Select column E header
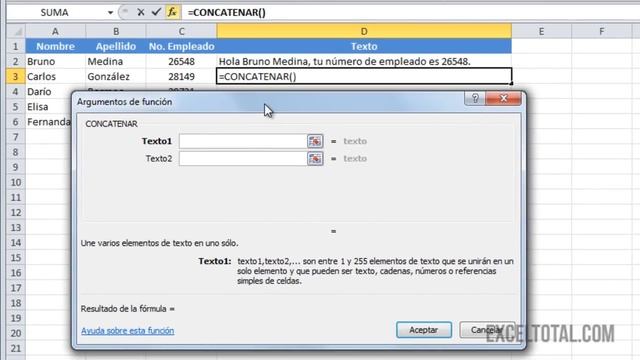The image size is (640, 360). [x=541, y=31]
